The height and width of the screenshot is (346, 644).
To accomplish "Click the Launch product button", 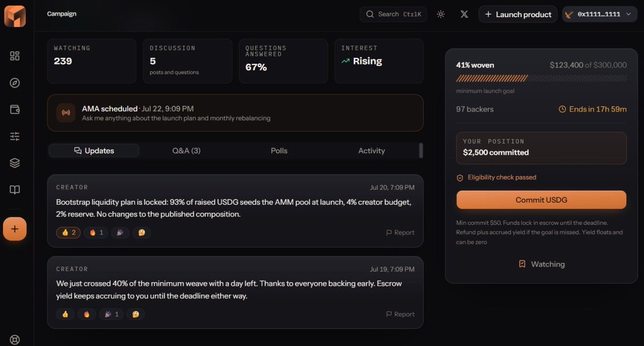I will point(518,14).
